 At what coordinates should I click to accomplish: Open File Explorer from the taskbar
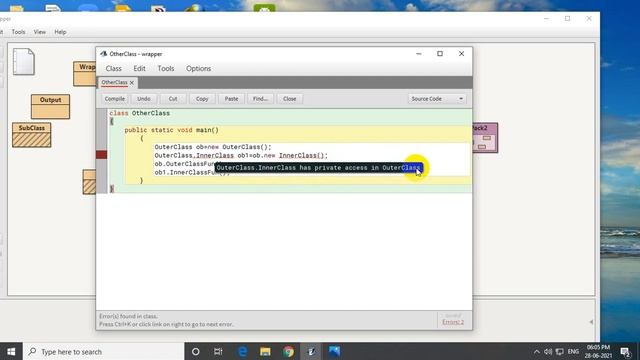point(265,351)
